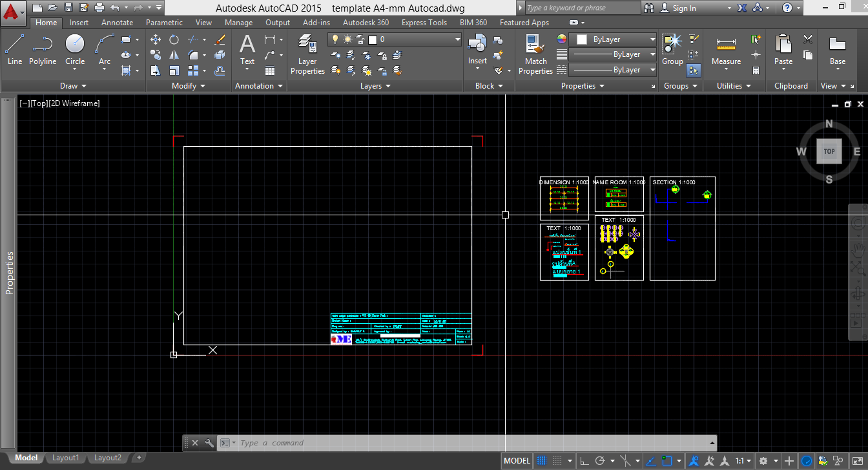Click the Sign In button
Image resolution: width=868 pixels, height=470 pixels.
point(685,8)
